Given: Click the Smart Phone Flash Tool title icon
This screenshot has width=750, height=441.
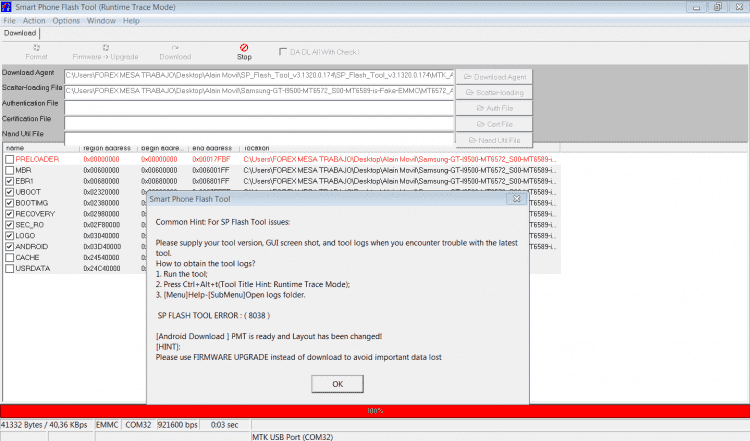Looking at the screenshot, I should pos(6,7).
